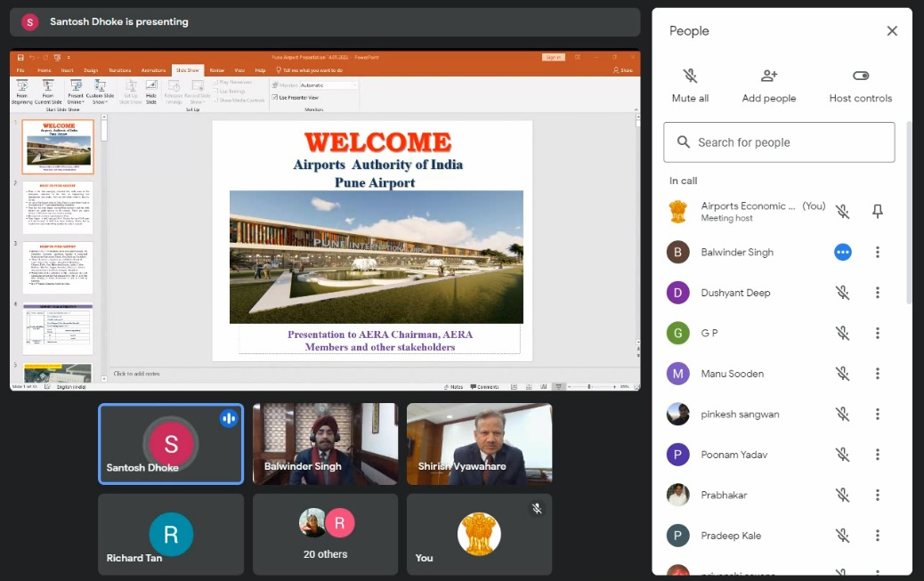Mute Dushyant Deep's microphone

[842, 293]
